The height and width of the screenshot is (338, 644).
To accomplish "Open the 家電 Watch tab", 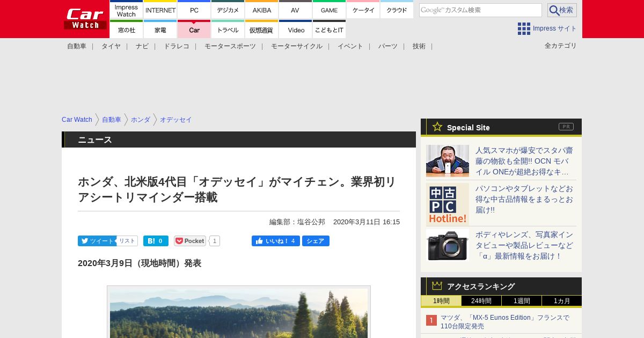I will (160, 30).
